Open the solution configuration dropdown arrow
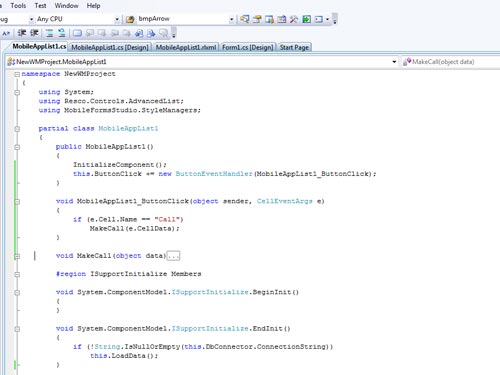This screenshot has width=500, height=375. click(x=31, y=20)
